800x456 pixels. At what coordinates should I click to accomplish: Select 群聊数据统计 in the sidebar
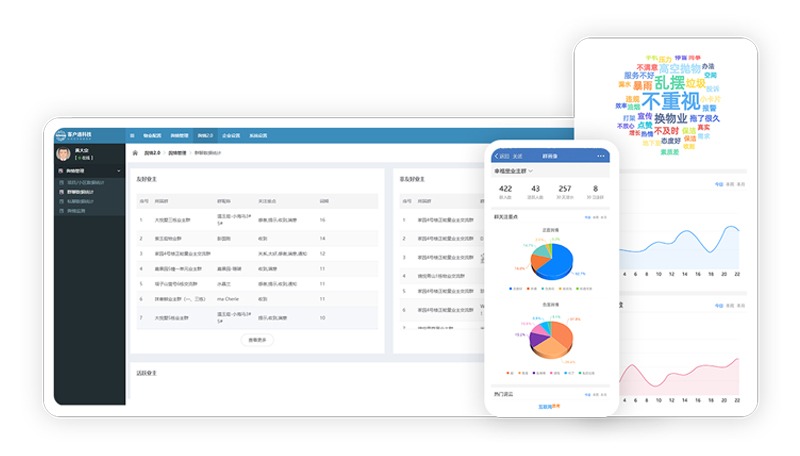coord(83,192)
